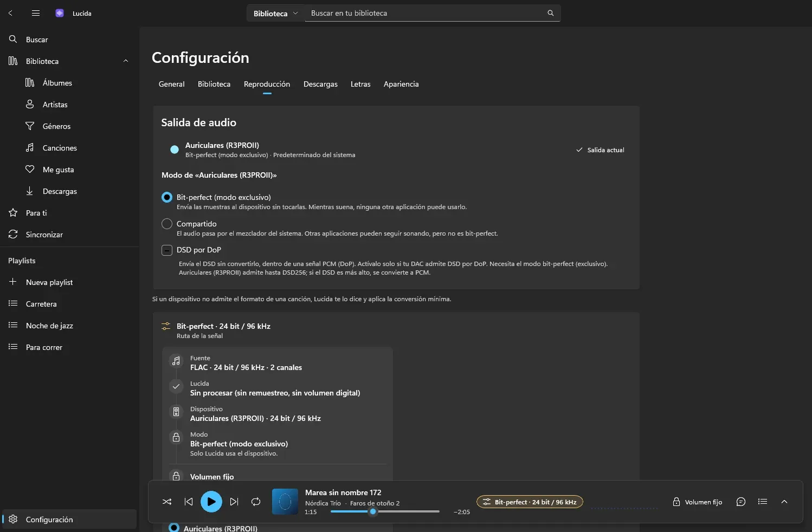Viewport: 812px width, 532px height.
Task: Shuffle the playback queue
Action: 167,502
